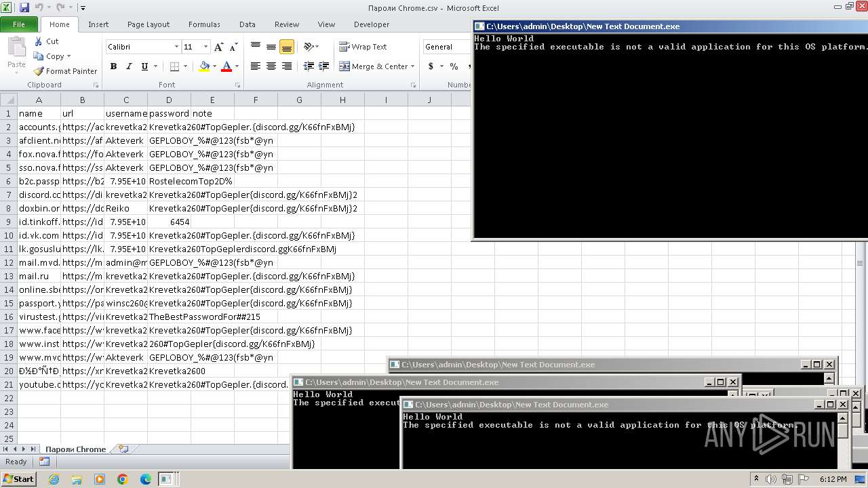This screenshot has width=868, height=488.
Task: Open the Windows Start button
Action: (x=19, y=479)
